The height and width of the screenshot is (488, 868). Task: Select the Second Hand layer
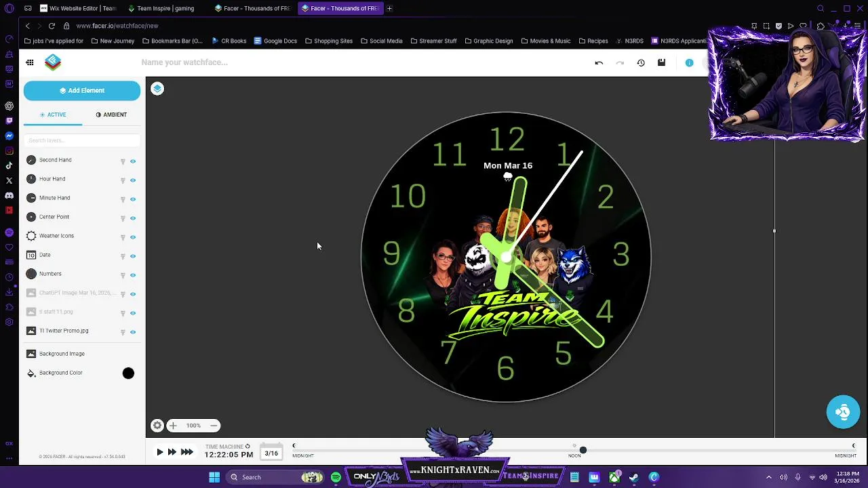point(55,160)
